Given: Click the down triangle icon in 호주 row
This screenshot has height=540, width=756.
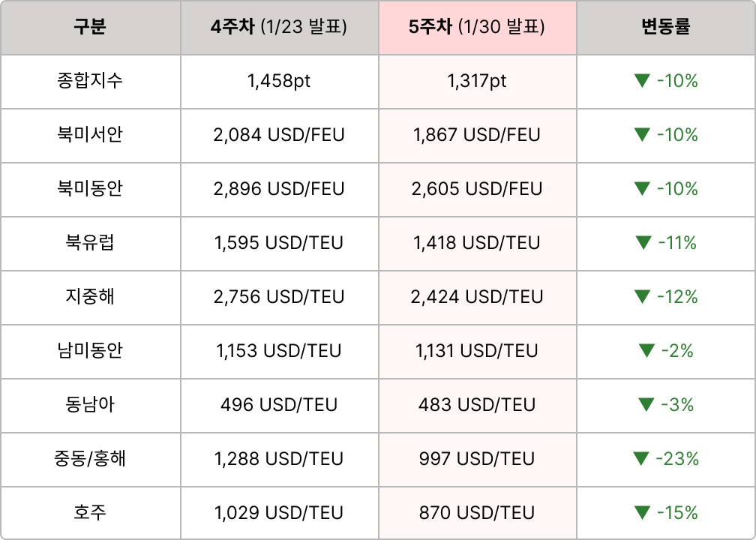Looking at the screenshot, I should (x=641, y=513).
